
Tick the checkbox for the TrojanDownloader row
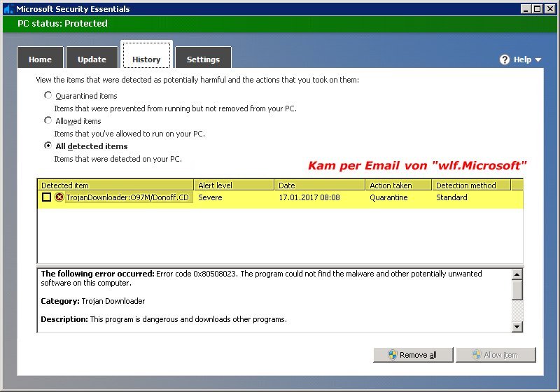[x=46, y=197]
